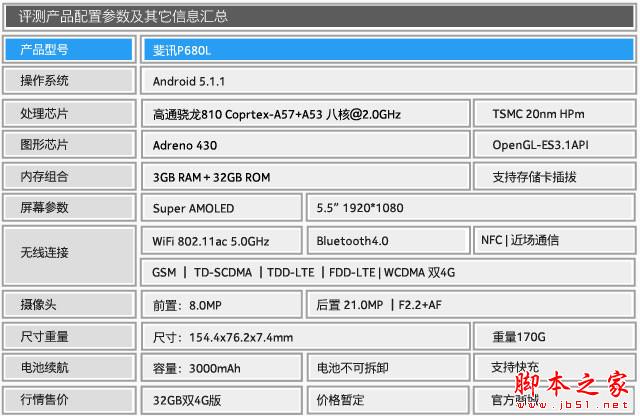Click the 尺寸: 154.4x76.2x7.4mm cell
The width and height of the screenshot is (640, 416).
(x=306, y=336)
